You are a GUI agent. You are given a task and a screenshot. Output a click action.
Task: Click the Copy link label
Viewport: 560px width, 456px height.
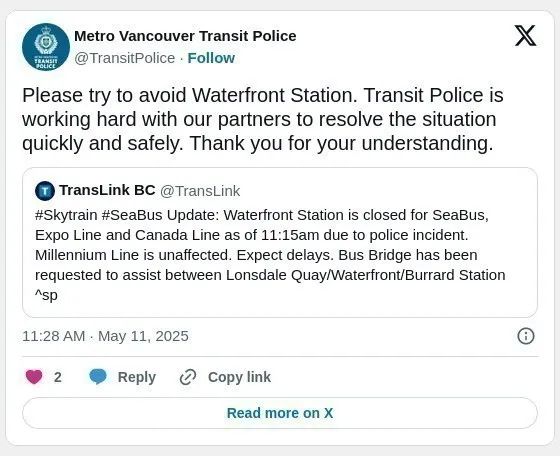[x=239, y=377]
